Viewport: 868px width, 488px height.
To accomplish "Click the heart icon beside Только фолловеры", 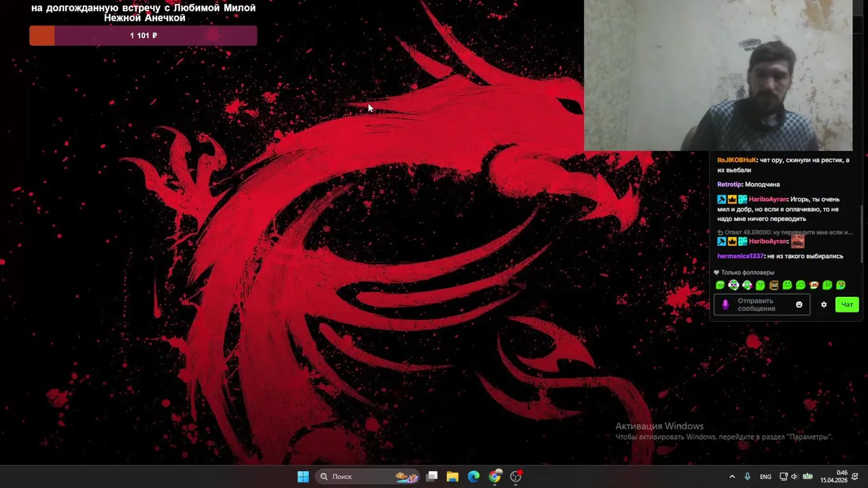I will (x=717, y=272).
